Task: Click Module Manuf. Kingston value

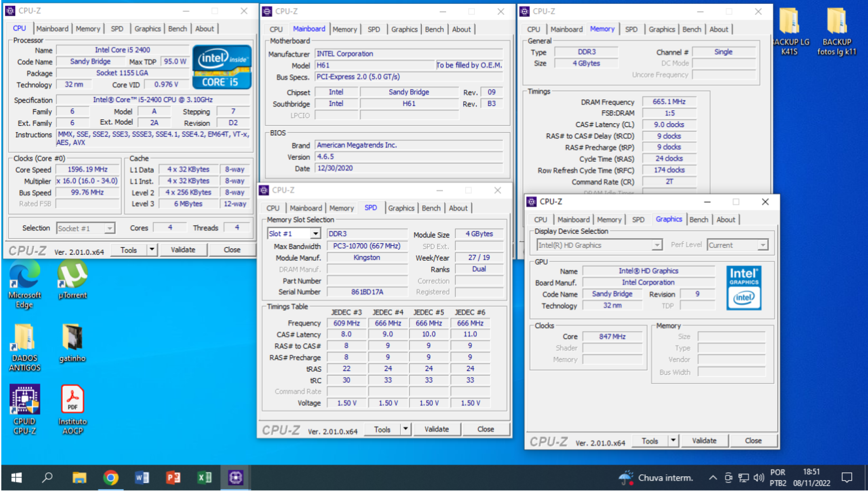Action: point(367,258)
